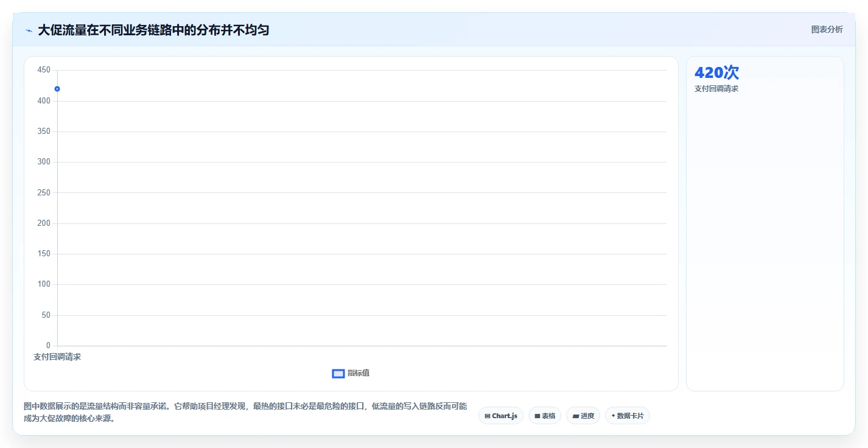Click the y-axis value 250
This screenshot has height=448, width=868.
(44, 192)
